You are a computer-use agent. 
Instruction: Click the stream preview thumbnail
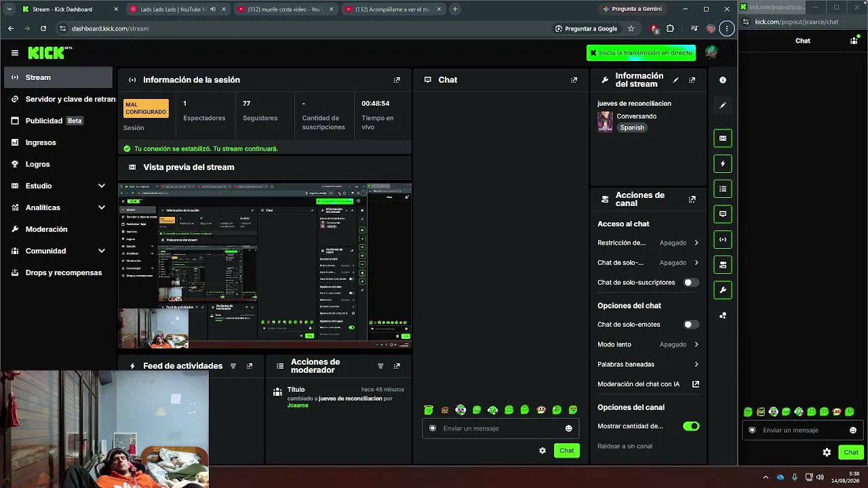[x=264, y=265]
